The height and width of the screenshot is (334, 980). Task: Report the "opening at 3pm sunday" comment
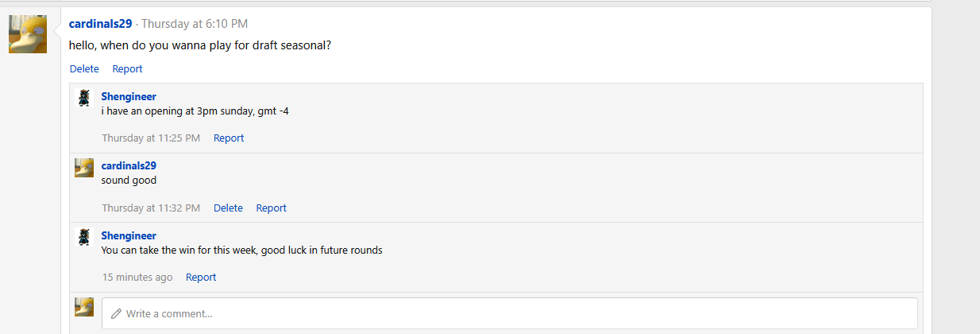tap(229, 138)
